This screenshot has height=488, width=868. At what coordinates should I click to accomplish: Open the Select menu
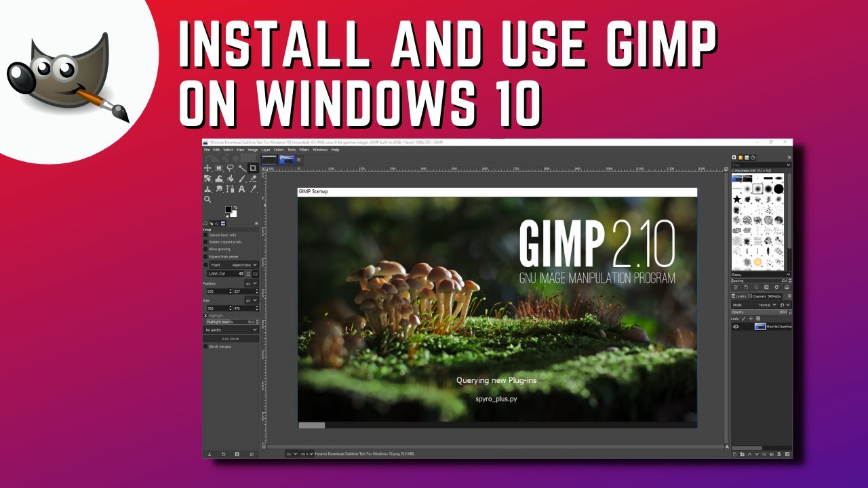[228, 150]
